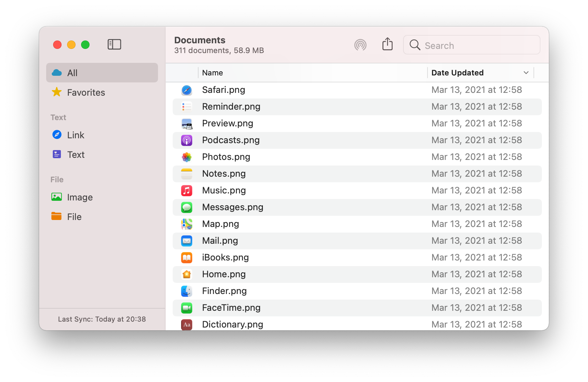The height and width of the screenshot is (382, 588).
Task: Click the Last Sync status text
Action: coord(102,319)
